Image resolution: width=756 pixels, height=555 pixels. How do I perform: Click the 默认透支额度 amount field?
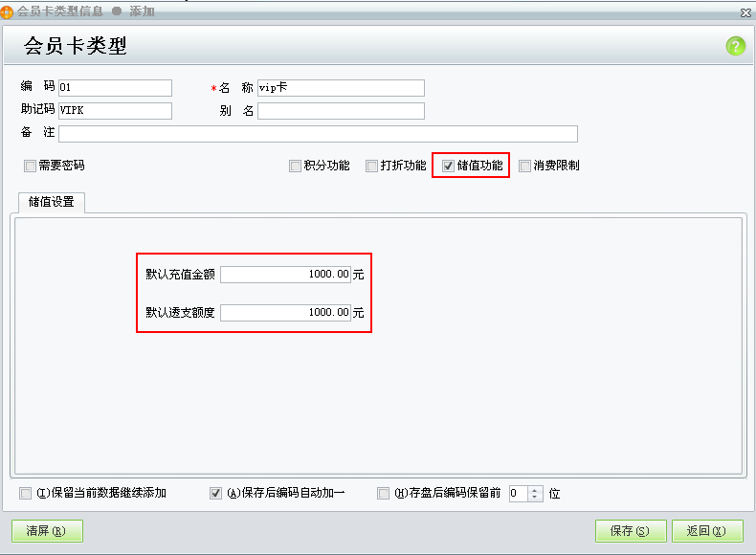(x=285, y=313)
